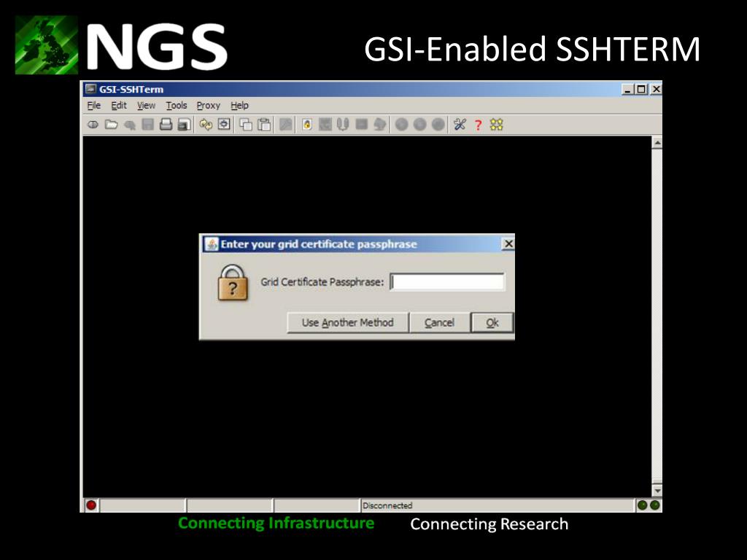Open options via the wrench and screwdriver icon
The height and width of the screenshot is (560, 747).
(460, 125)
